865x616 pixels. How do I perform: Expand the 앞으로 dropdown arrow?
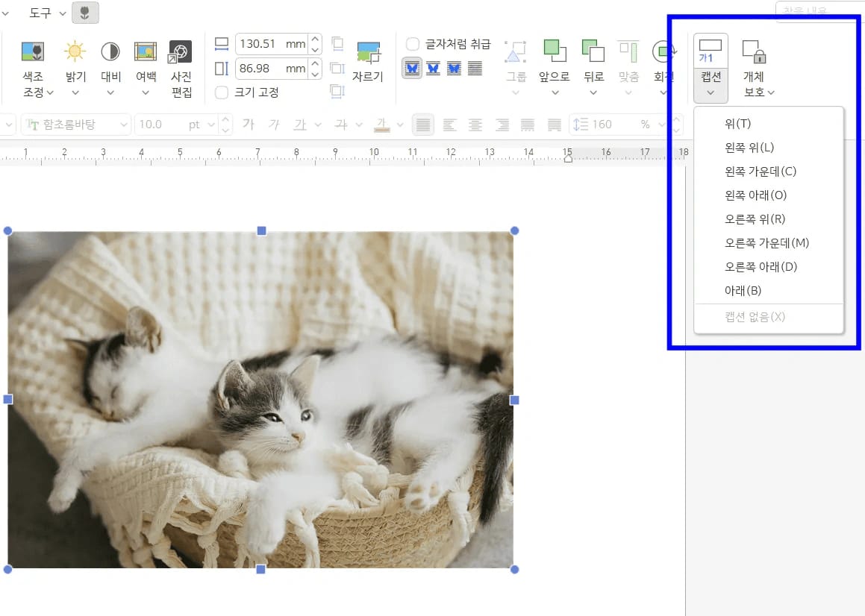(555, 93)
